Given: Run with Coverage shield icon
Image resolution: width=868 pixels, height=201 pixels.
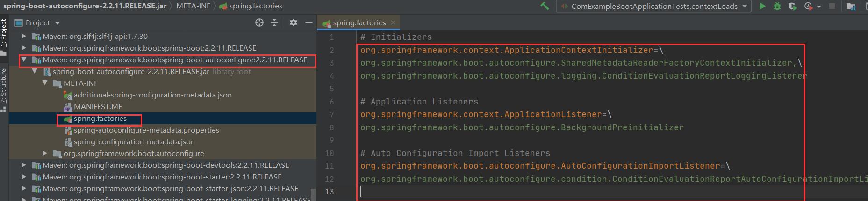Looking at the screenshot, I should (792, 6).
